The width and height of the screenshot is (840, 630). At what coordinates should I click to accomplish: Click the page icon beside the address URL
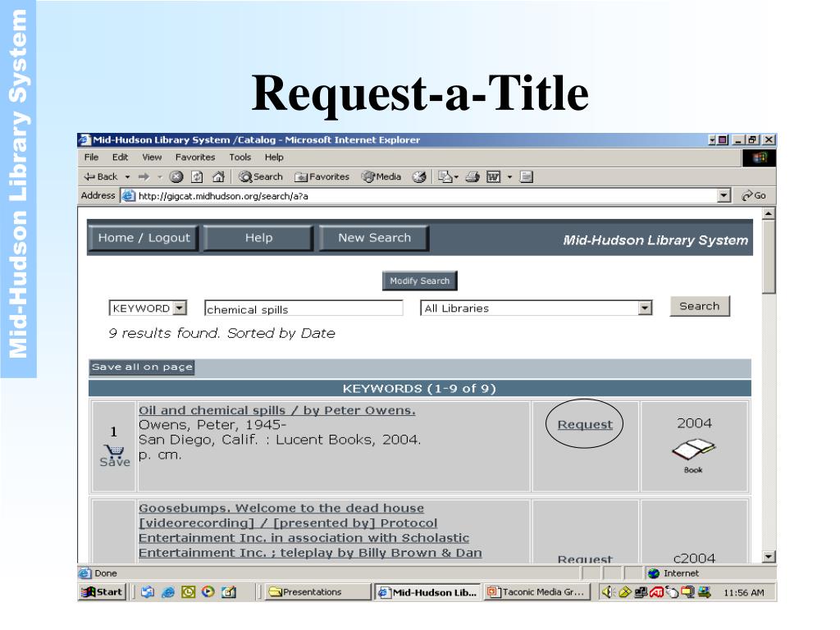pyautogui.click(x=128, y=195)
